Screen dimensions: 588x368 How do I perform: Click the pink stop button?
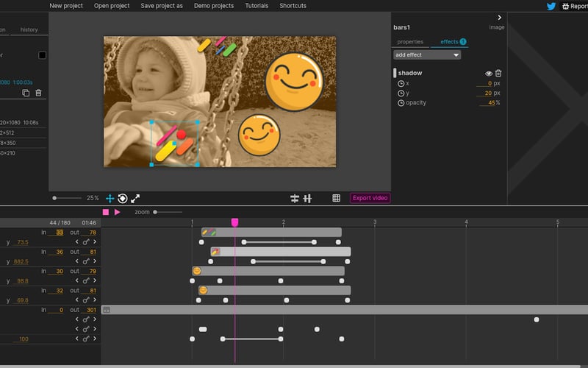pos(106,212)
